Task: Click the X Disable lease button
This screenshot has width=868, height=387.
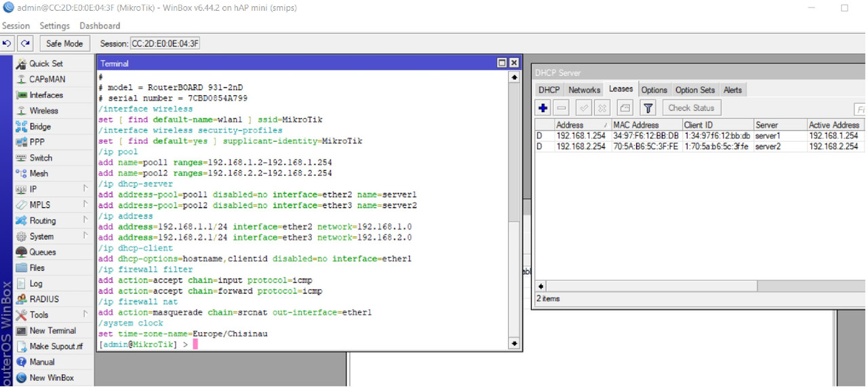Action: point(601,108)
